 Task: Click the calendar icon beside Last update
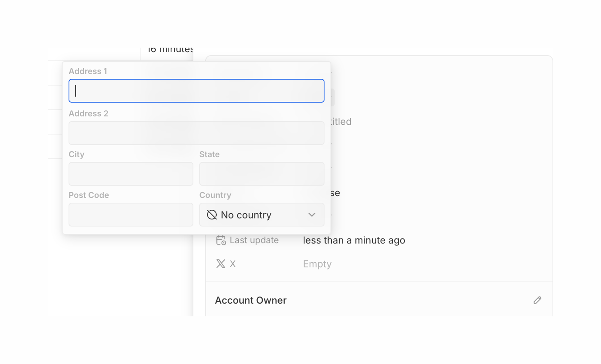click(220, 240)
